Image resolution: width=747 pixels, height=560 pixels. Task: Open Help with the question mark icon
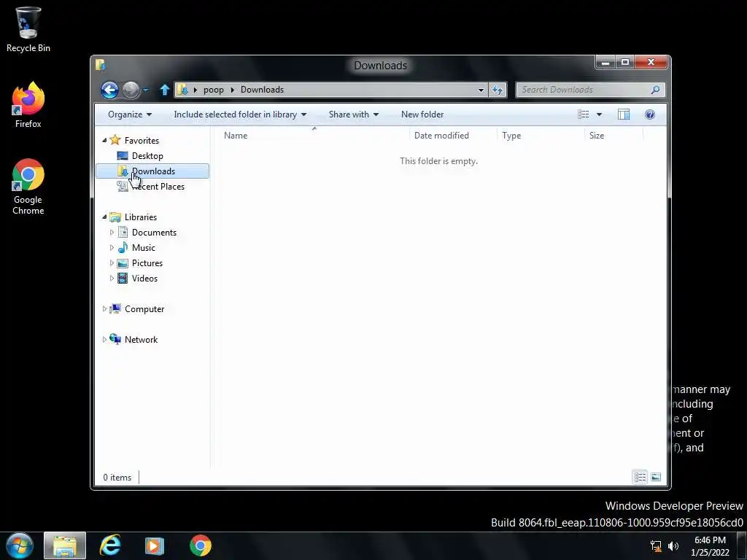pyautogui.click(x=650, y=114)
